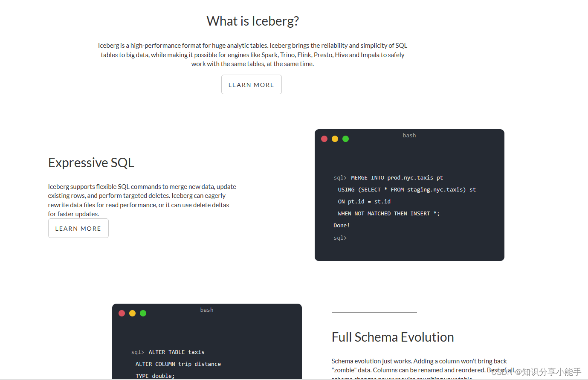Image resolution: width=588 pixels, height=380 pixels.
Task: Click the 'TYPE double;' code line
Action: tap(155, 376)
